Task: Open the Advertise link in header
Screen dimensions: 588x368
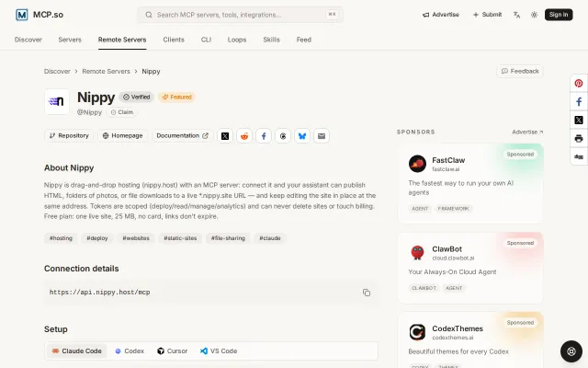Action: [441, 15]
